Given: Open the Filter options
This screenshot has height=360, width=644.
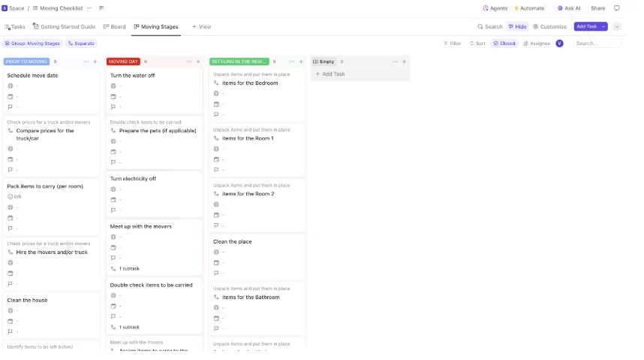Looking at the screenshot, I should (x=452, y=44).
